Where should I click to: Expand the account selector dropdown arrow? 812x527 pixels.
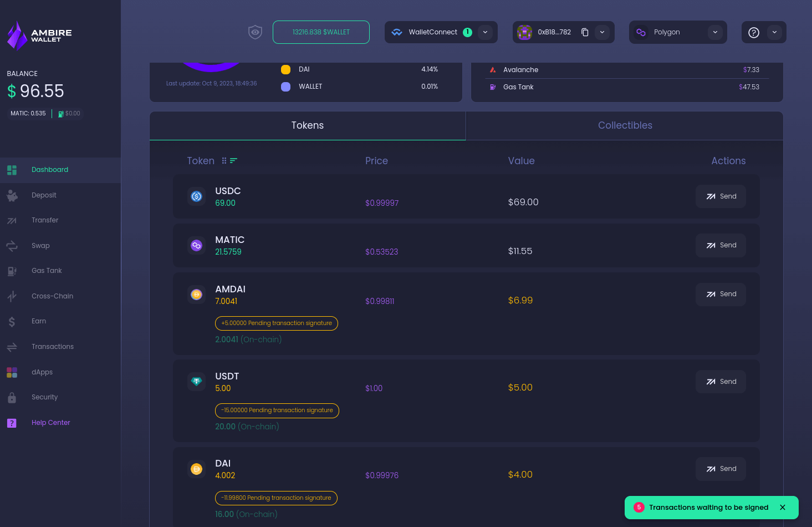(x=602, y=32)
